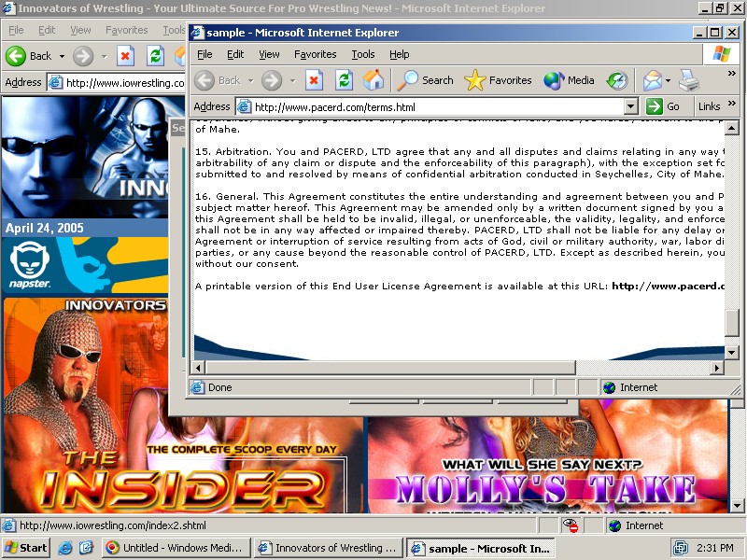Open Favorites menu in sample window

316,54
